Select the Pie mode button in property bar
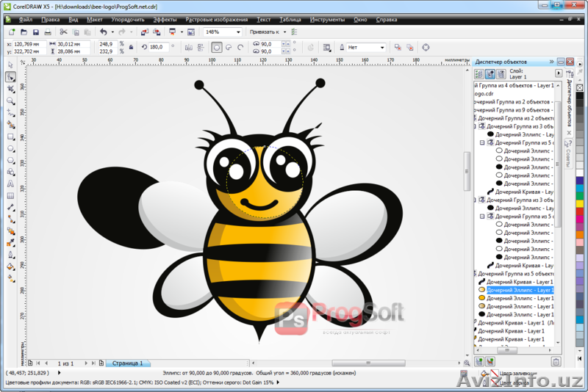 click(x=229, y=47)
